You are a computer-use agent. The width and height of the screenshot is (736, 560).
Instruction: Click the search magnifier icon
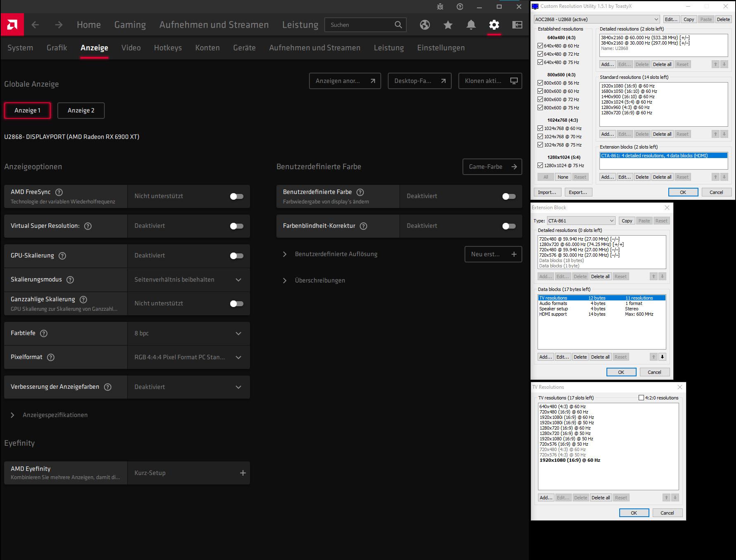pyautogui.click(x=398, y=25)
